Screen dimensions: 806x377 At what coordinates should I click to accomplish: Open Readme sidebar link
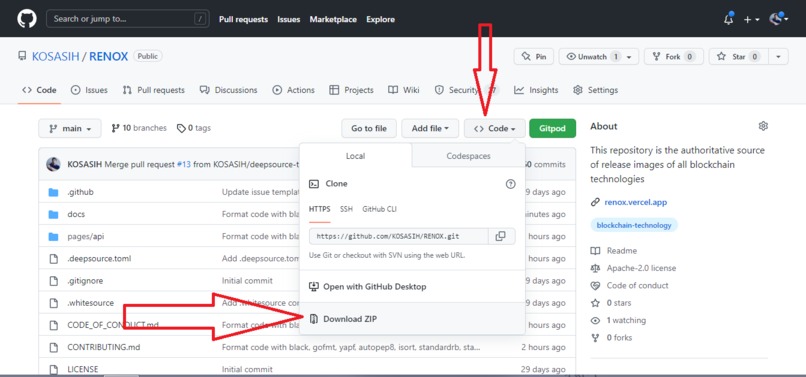(621, 250)
